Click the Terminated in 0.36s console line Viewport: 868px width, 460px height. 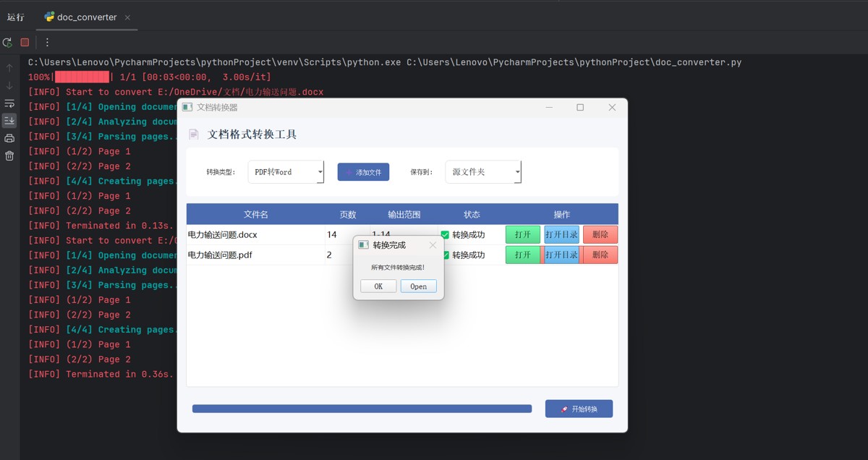(x=101, y=374)
